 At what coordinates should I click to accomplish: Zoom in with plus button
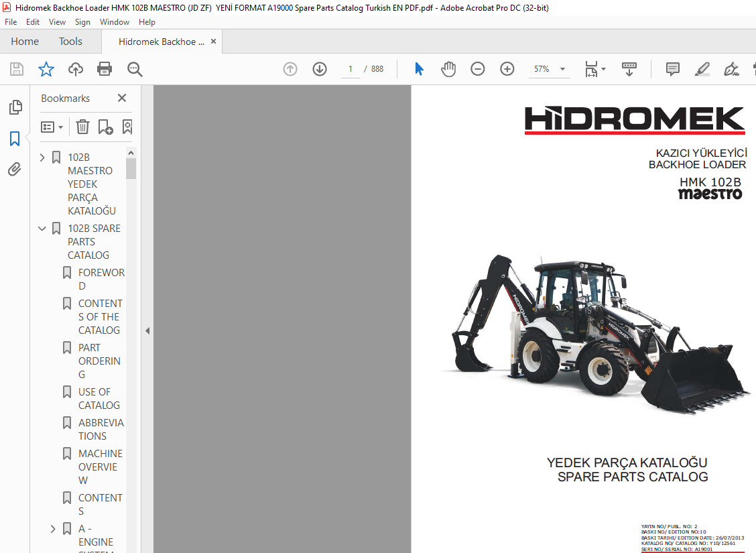[507, 70]
